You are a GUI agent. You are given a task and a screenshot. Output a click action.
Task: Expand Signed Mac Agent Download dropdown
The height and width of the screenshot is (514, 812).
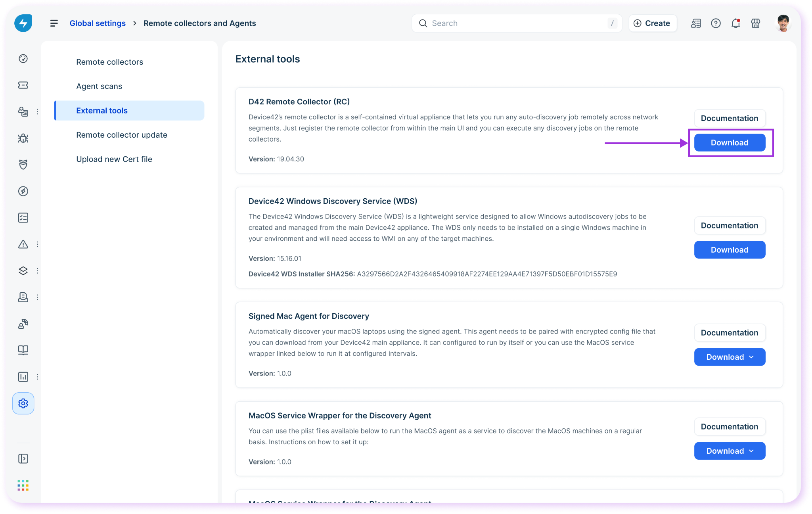(730, 357)
